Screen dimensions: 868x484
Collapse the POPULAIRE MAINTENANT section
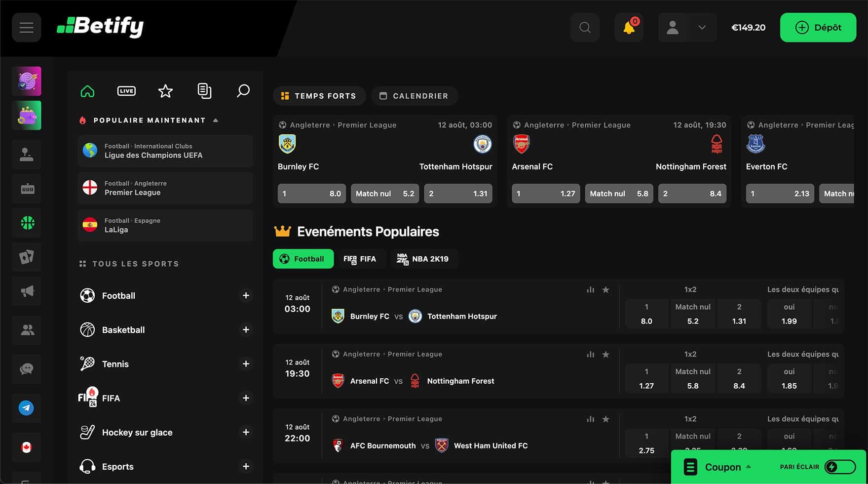pyautogui.click(x=216, y=120)
